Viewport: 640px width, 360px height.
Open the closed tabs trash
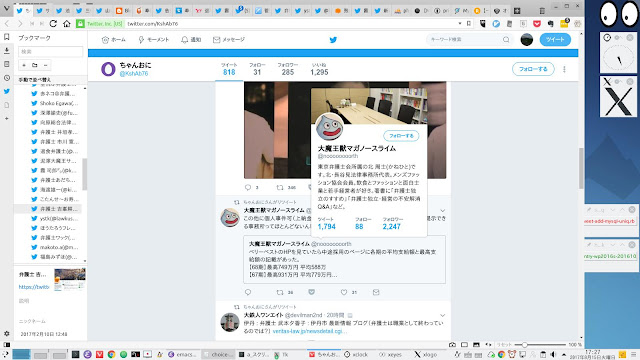pyautogui.click(x=542, y=11)
